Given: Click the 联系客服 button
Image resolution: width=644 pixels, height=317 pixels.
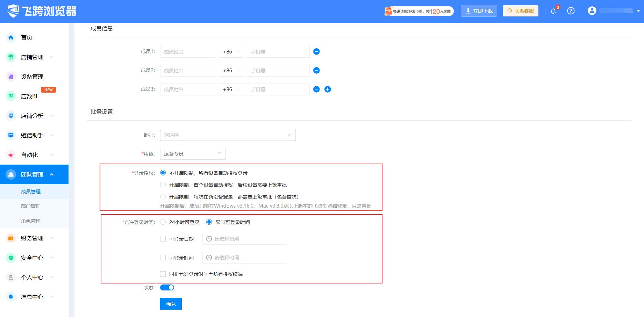Looking at the screenshot, I should pyautogui.click(x=521, y=11).
